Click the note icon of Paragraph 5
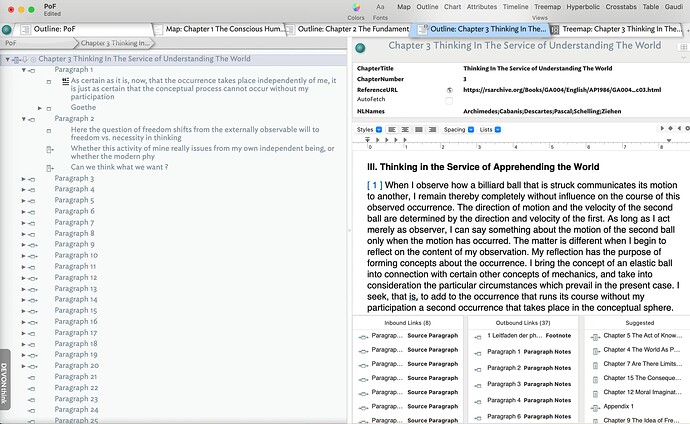 point(32,201)
